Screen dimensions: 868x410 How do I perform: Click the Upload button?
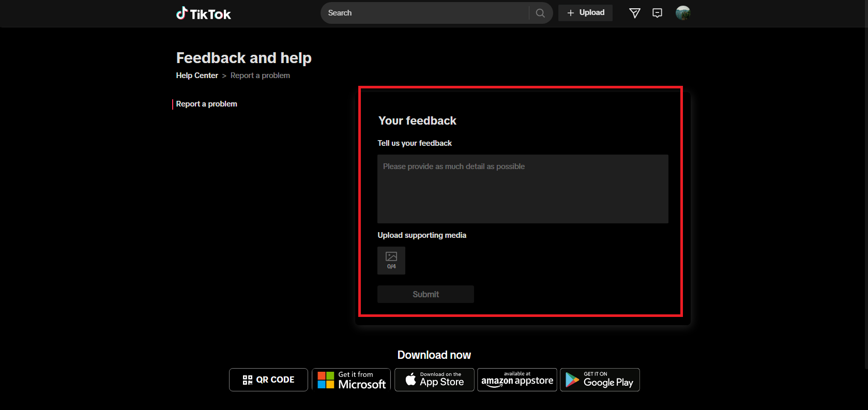(585, 13)
